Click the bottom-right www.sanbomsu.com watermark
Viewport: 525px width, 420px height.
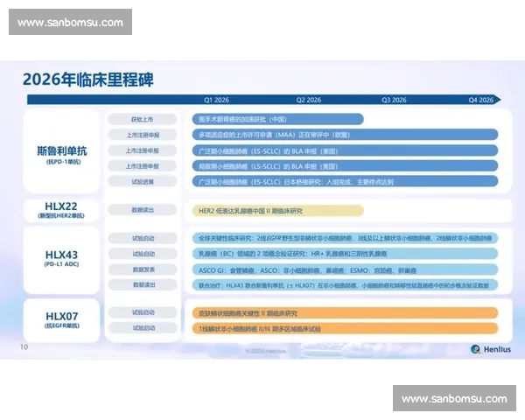click(454, 399)
